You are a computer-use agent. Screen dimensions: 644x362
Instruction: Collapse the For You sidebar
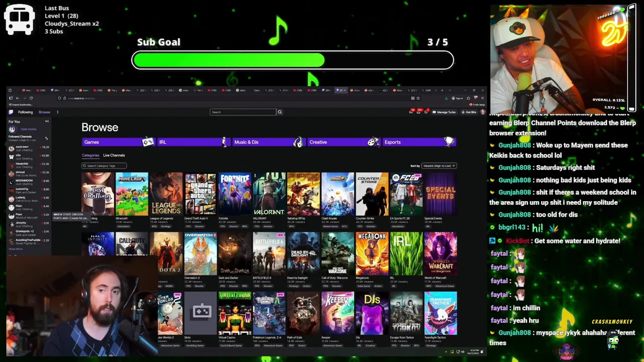click(47, 121)
